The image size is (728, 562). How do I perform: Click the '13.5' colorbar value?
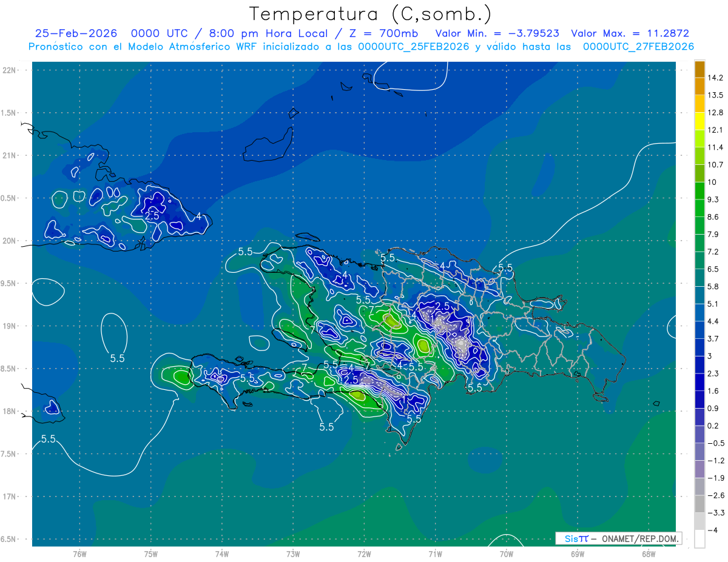pyautogui.click(x=716, y=95)
